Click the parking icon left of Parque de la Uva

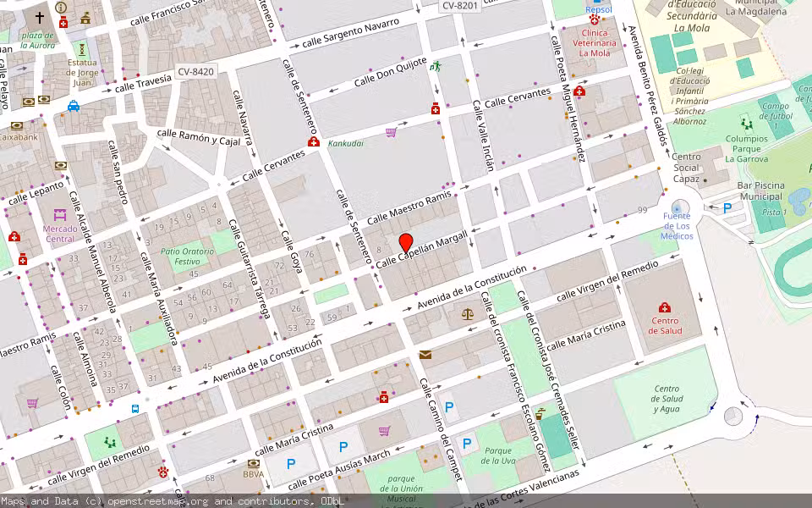click(x=467, y=443)
